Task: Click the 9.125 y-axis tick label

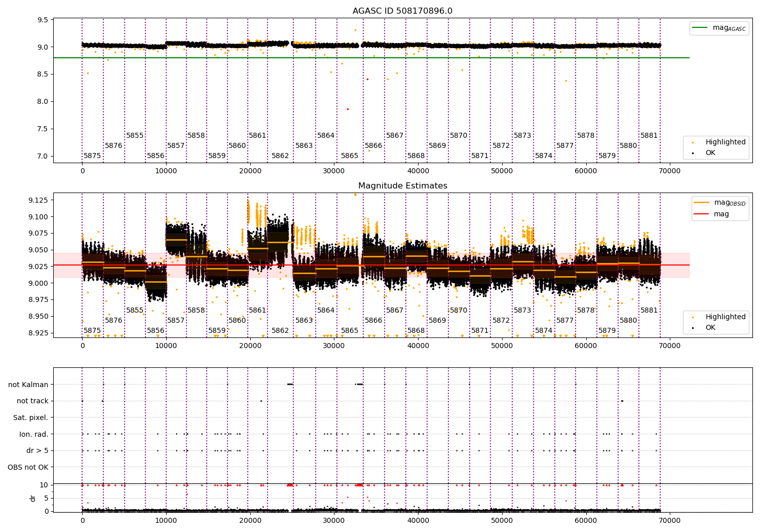Action: click(39, 201)
